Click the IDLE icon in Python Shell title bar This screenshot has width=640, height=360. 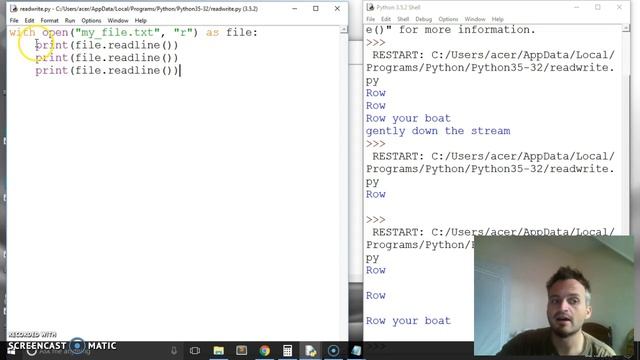(370, 7)
